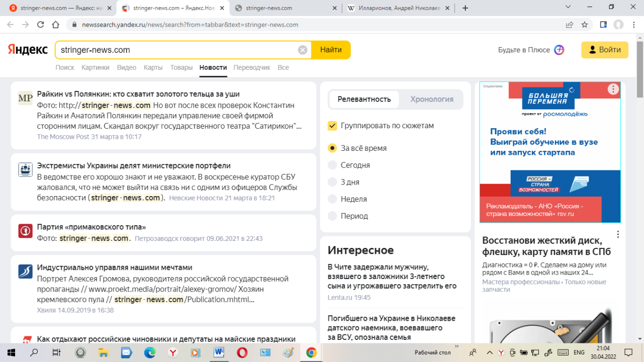Viewport: 644px width, 362px height.
Task: Open the Переводчик search category
Action: pyautogui.click(x=252, y=67)
